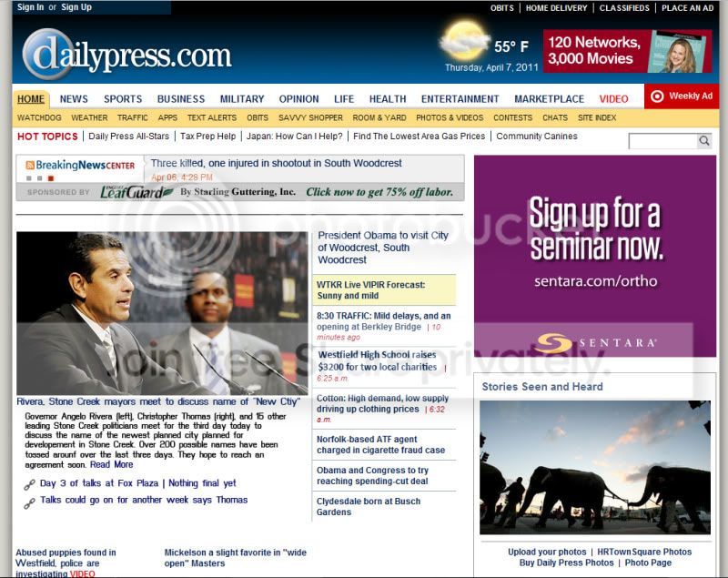Open the Tax Prep Help hot topic

(x=208, y=136)
